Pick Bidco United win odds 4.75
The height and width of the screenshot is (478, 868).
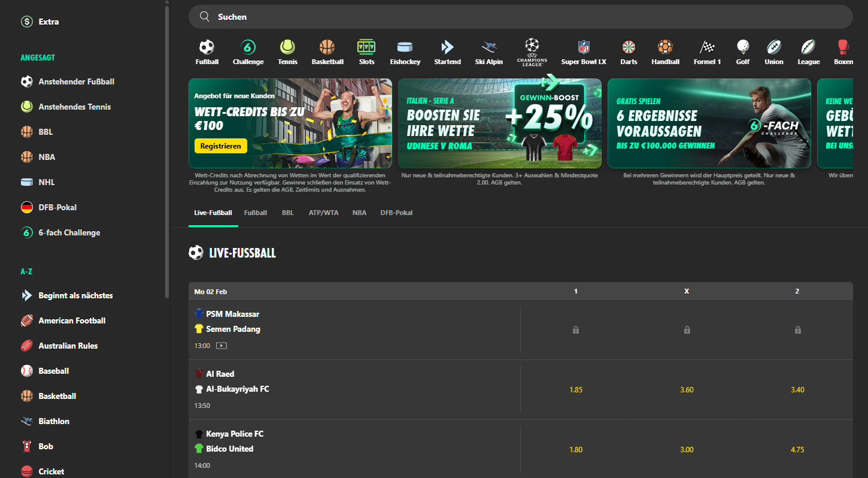pyautogui.click(x=797, y=450)
